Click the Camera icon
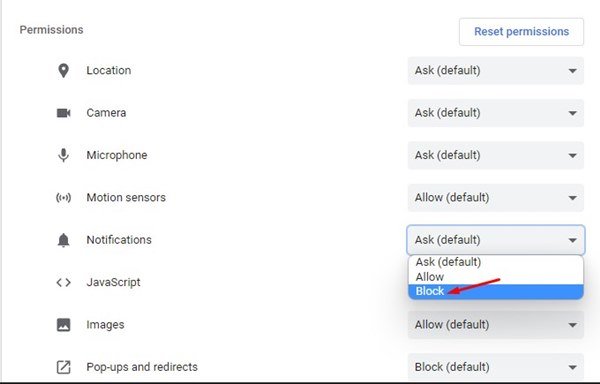This screenshot has height=384, width=600. click(x=64, y=113)
